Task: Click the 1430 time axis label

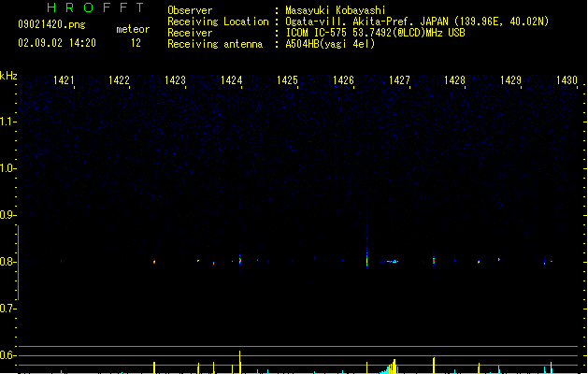Action: pos(566,80)
